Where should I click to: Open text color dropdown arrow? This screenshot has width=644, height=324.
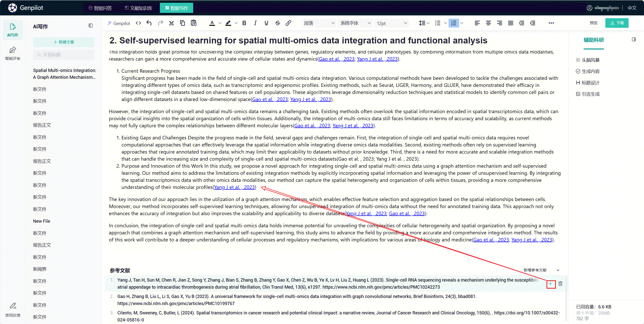coord(220,23)
